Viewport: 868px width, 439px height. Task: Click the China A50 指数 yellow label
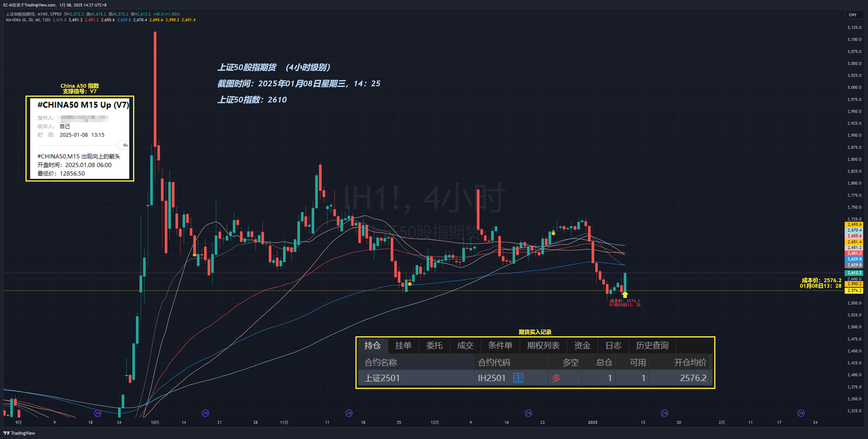point(80,86)
